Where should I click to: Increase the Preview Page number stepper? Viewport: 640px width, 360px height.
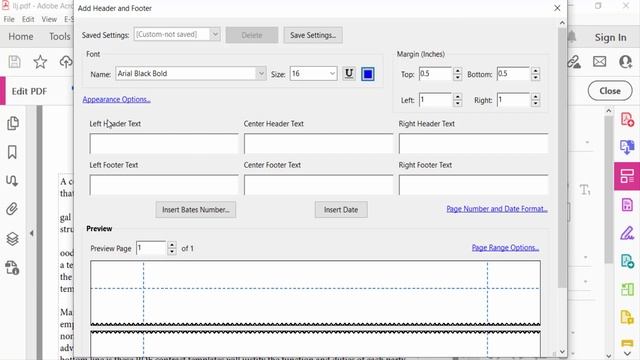[172, 245]
